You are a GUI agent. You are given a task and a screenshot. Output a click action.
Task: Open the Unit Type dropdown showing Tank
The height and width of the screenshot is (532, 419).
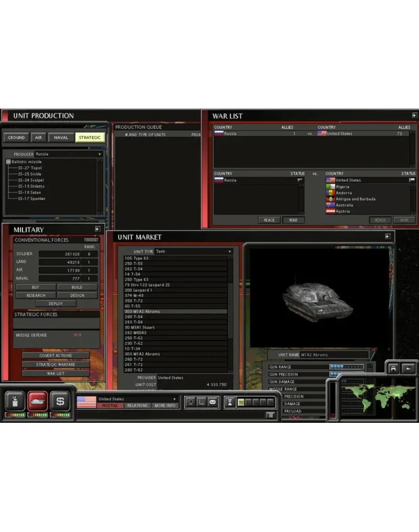point(193,251)
